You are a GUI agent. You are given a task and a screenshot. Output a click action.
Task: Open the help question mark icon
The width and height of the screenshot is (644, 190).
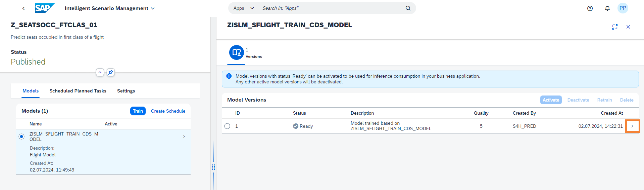590,8
